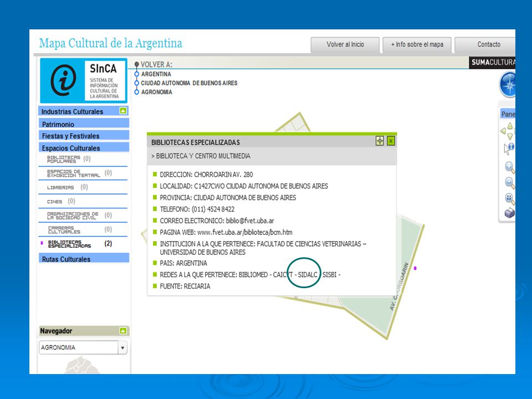Pan the map left with arrow

point(503,131)
